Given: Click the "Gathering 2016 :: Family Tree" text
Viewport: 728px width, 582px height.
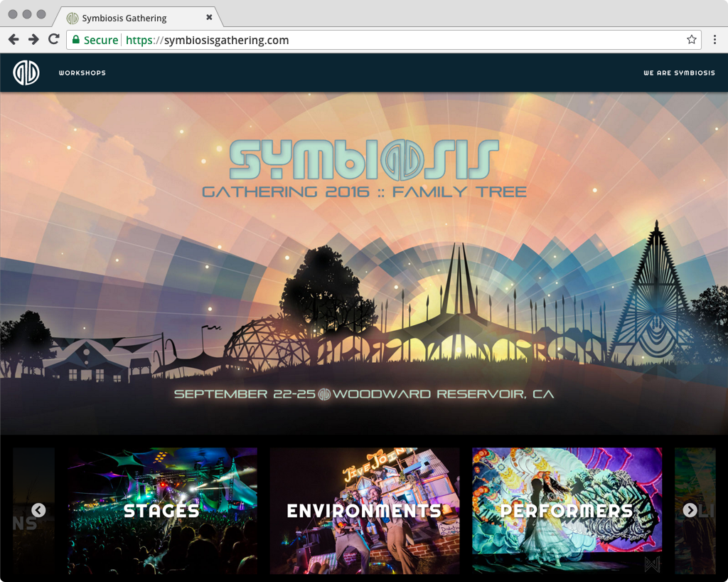Looking at the screenshot, I should 365,192.
